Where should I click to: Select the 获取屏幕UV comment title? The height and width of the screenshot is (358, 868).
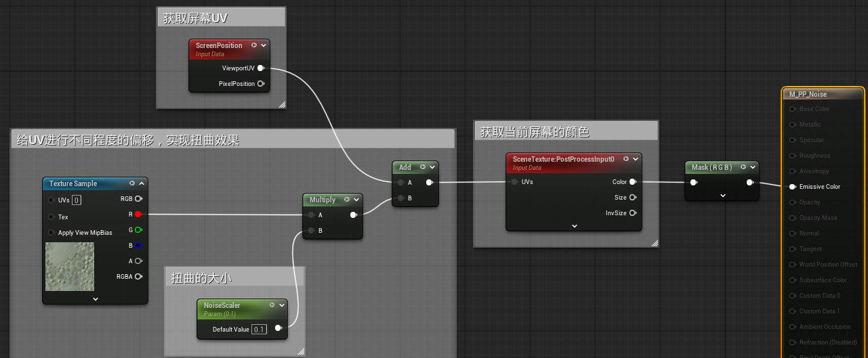coord(196,18)
